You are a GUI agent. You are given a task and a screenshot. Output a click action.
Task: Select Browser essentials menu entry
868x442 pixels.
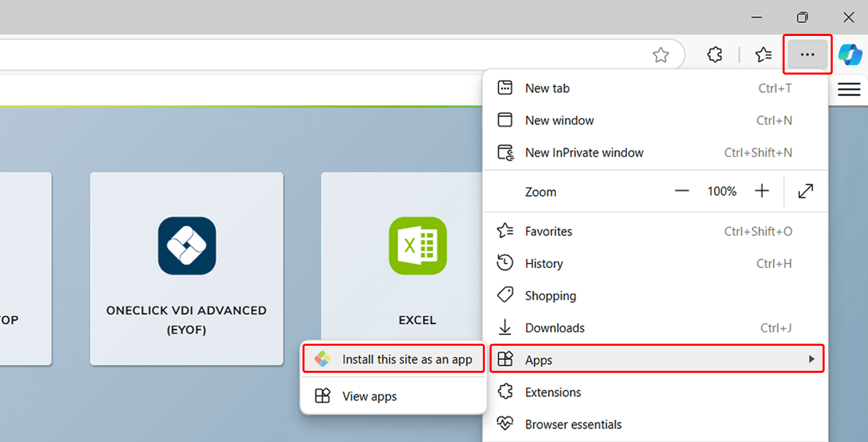click(573, 424)
